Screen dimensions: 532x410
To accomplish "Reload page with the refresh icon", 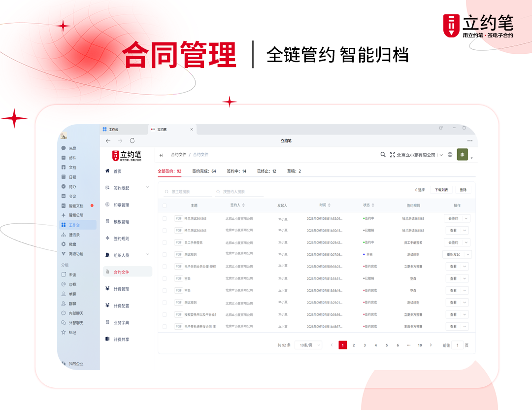I will [x=133, y=140].
